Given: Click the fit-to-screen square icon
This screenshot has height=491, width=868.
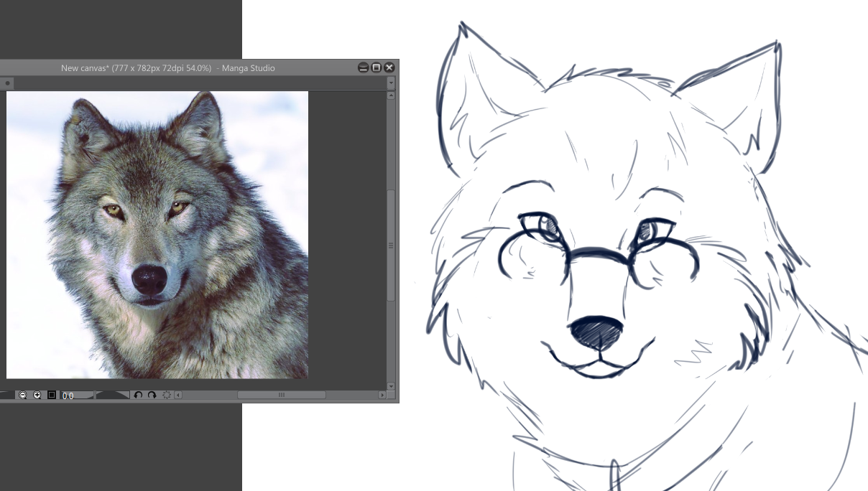Looking at the screenshot, I should tap(52, 395).
